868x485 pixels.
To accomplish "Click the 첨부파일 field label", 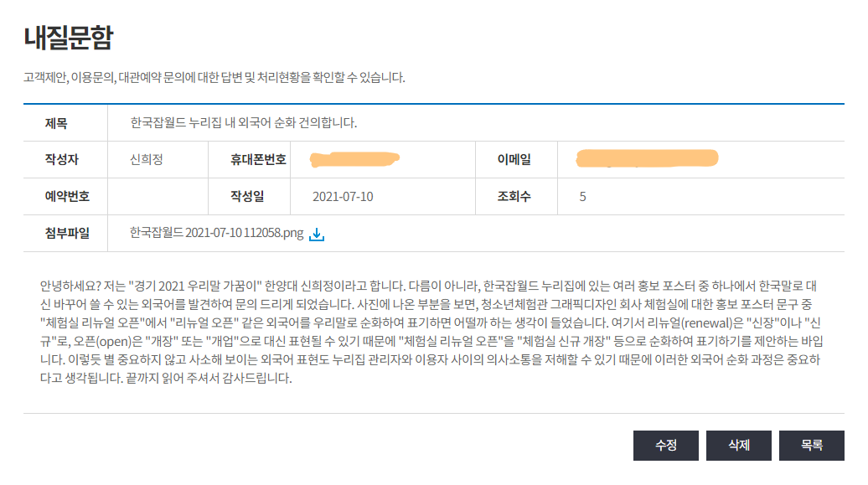I will tap(67, 234).
